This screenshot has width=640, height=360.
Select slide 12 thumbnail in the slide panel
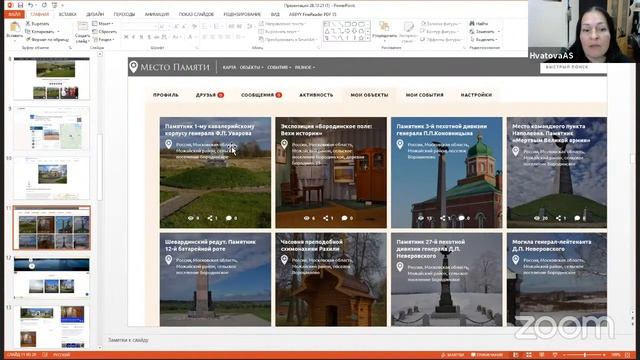(52, 278)
